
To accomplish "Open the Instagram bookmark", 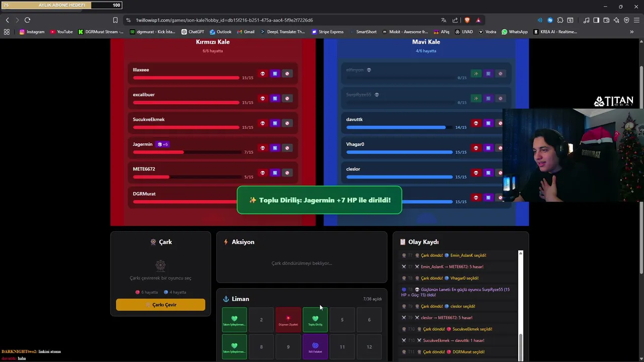I will [x=32, y=32].
